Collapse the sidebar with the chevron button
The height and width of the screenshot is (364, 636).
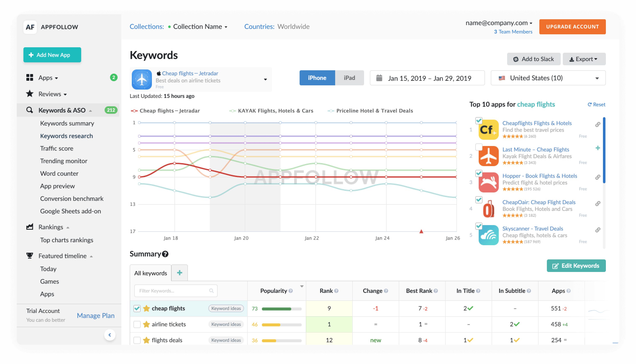tap(110, 335)
